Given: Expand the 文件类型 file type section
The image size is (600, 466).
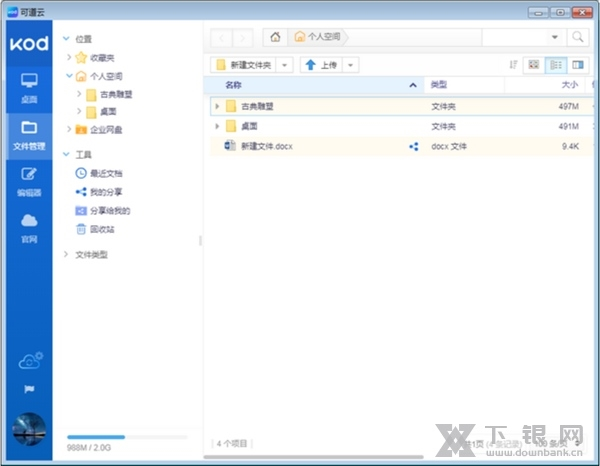Looking at the screenshot, I should click(x=66, y=254).
